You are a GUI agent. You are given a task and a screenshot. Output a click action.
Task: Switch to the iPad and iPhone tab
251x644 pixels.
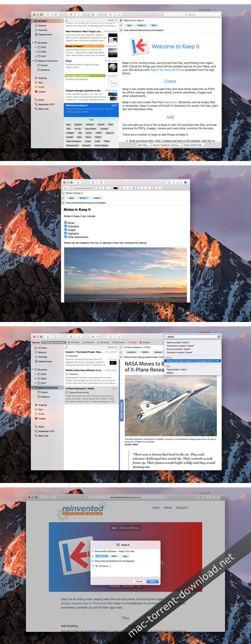tap(129, 528)
